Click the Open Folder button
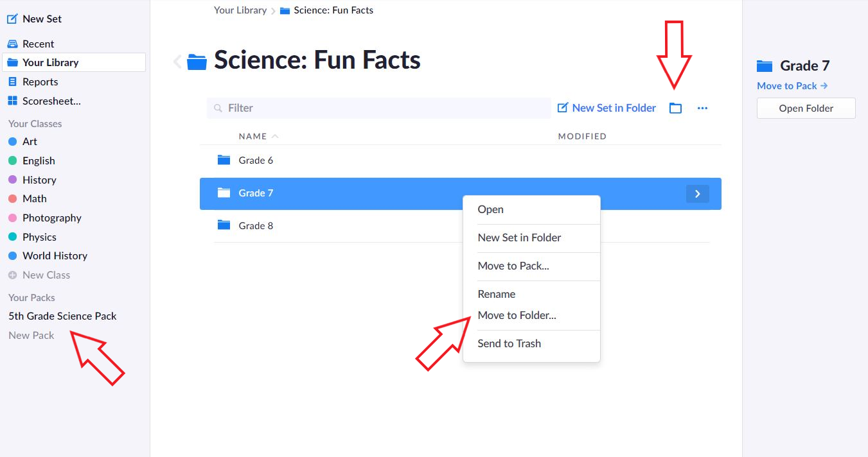 tap(806, 108)
